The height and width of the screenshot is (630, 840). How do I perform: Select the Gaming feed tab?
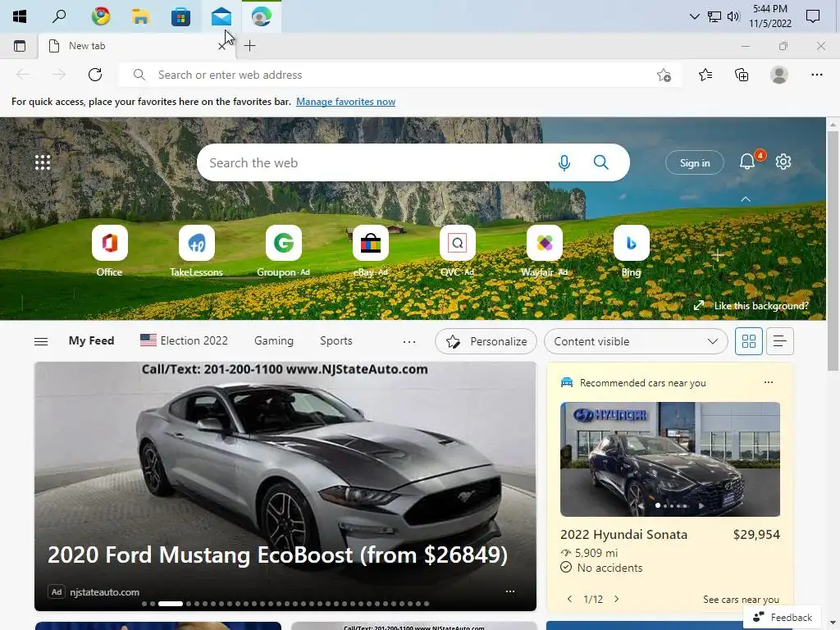tap(274, 340)
